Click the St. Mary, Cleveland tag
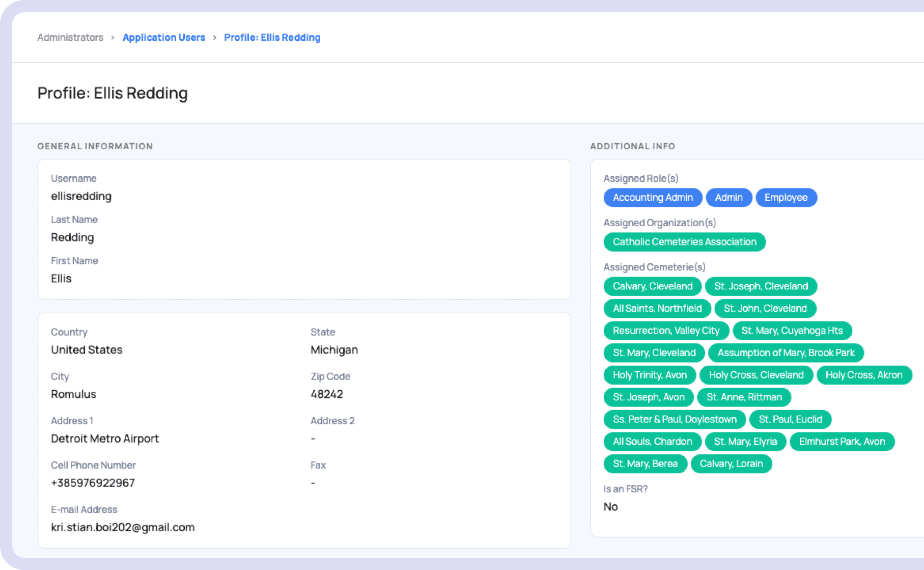 [654, 352]
